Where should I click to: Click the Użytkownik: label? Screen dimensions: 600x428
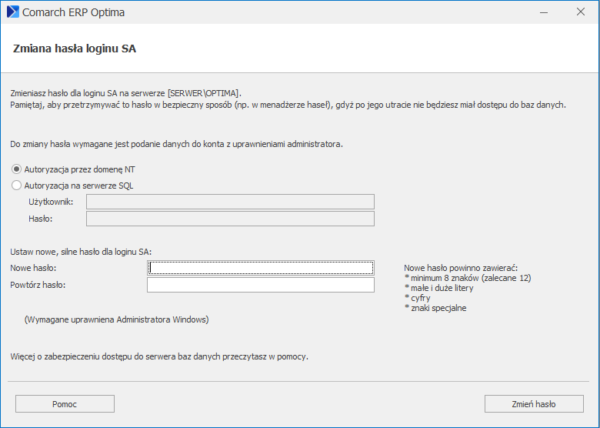[51, 202]
